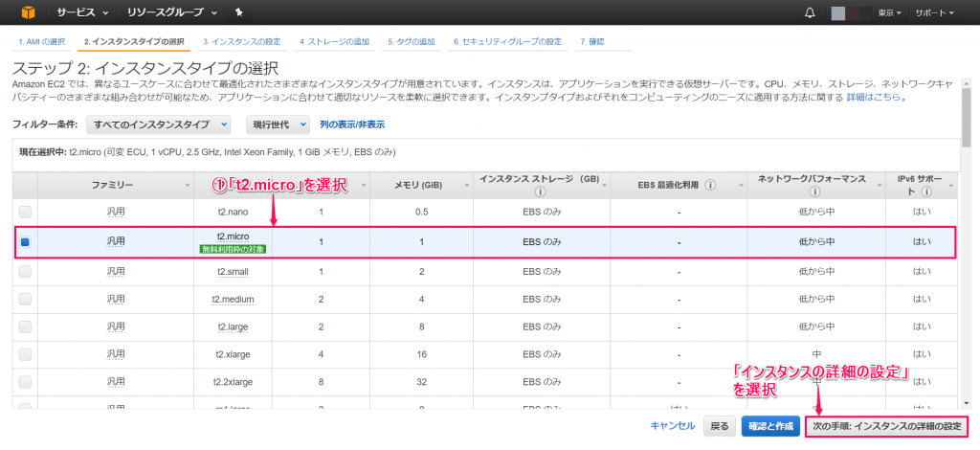980x450 pixels.
Task: Click 汎用 family cell in t2.large row
Action: click(116, 326)
